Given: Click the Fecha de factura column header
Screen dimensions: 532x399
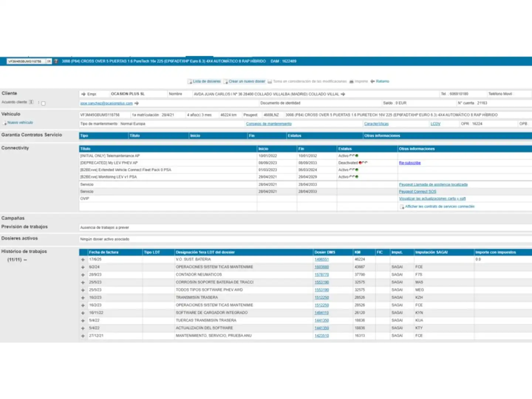Looking at the screenshot, I should click(104, 252).
